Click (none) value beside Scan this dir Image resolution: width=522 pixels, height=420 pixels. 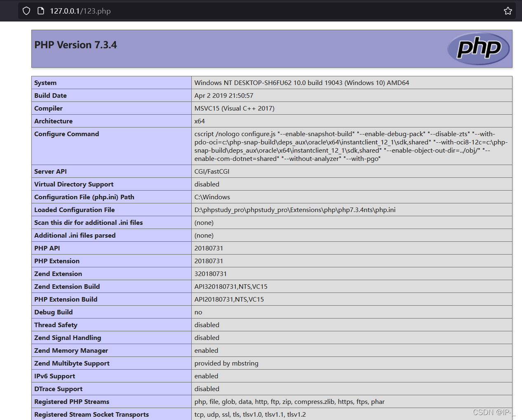(x=204, y=223)
